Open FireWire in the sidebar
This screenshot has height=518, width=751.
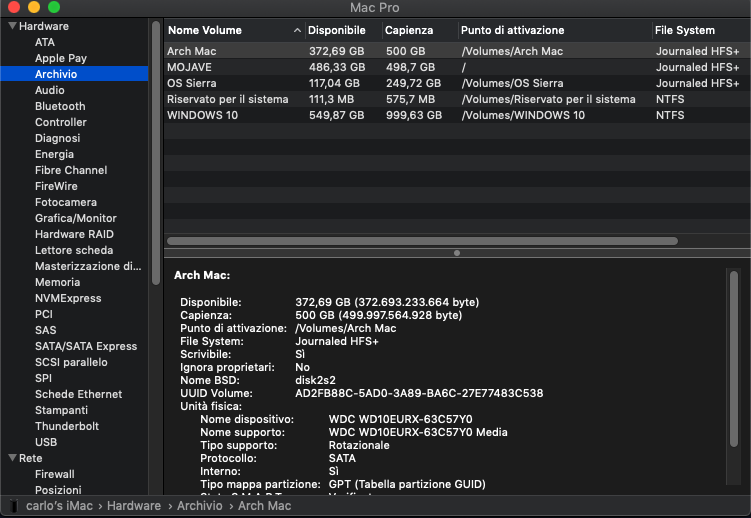(x=56, y=186)
